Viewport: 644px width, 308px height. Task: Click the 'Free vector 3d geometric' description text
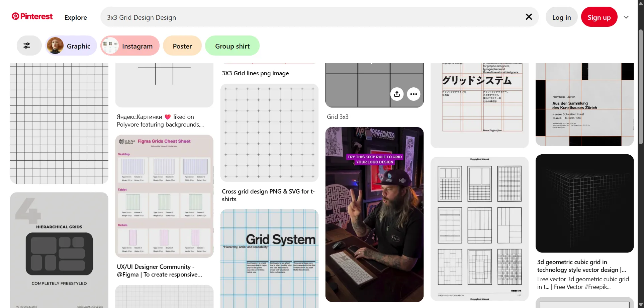(583, 283)
